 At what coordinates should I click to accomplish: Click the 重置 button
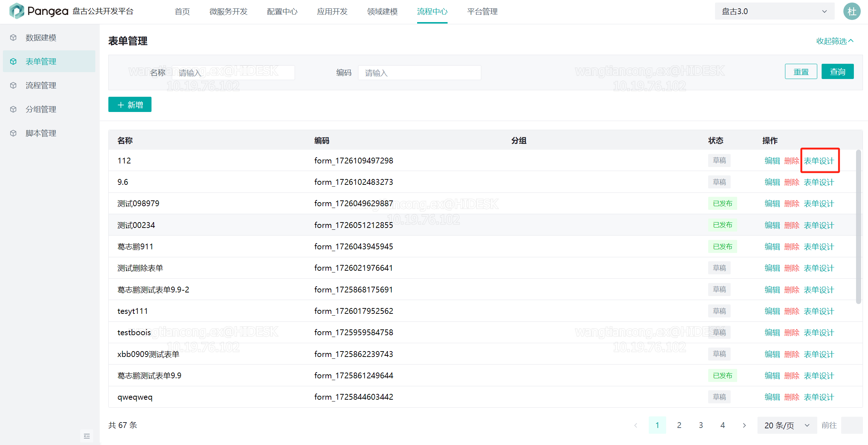point(801,72)
